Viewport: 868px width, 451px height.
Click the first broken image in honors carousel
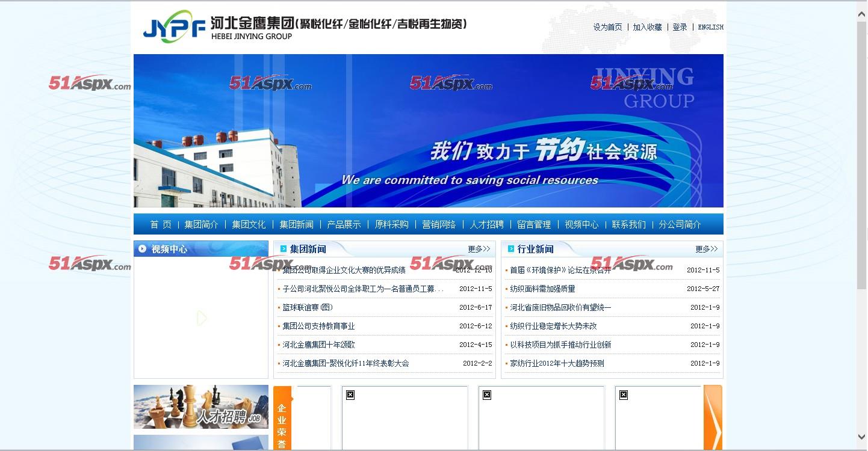350,394
